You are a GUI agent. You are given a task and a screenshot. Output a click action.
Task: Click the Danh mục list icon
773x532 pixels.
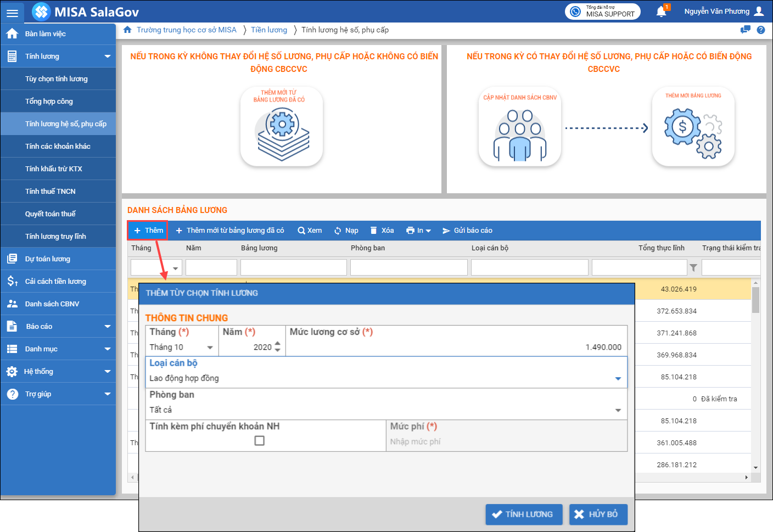(x=12, y=349)
